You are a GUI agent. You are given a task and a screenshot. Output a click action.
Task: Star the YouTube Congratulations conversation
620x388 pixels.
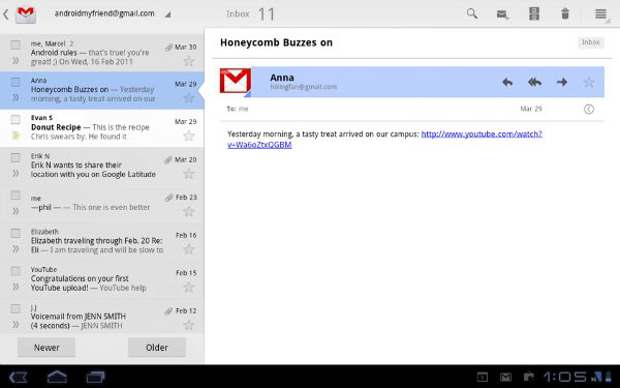(189, 287)
